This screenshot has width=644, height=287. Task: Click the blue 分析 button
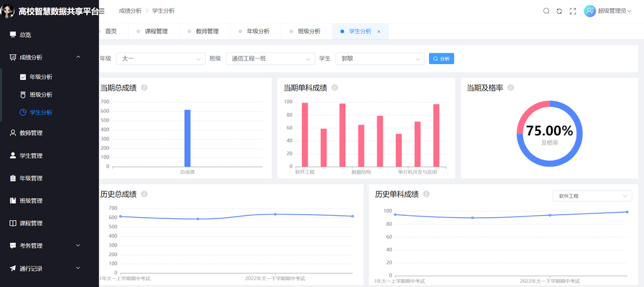(441, 59)
